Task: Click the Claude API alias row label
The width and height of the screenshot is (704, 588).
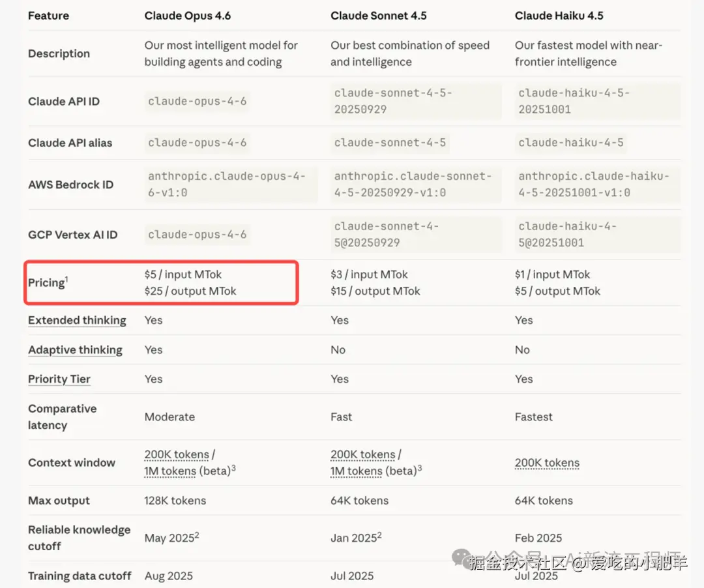Action: (70, 143)
